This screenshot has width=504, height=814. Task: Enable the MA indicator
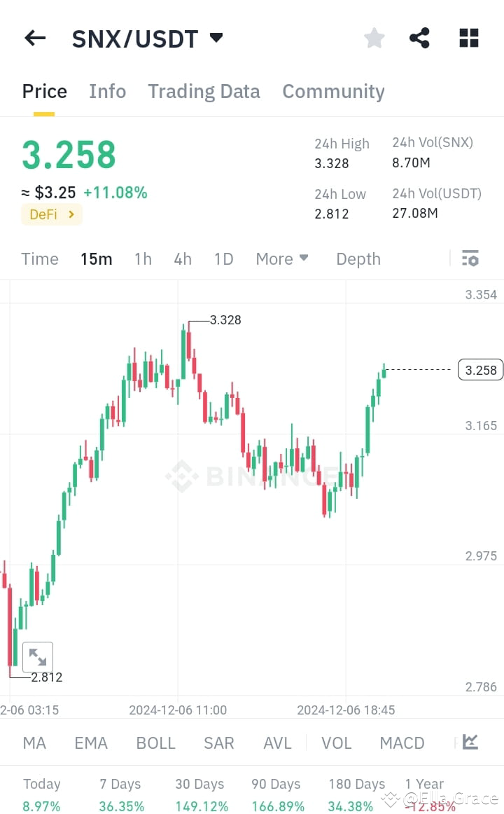tap(34, 743)
